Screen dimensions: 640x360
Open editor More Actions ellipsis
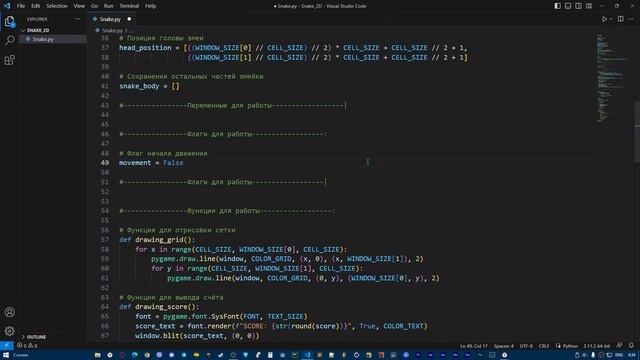point(631,19)
